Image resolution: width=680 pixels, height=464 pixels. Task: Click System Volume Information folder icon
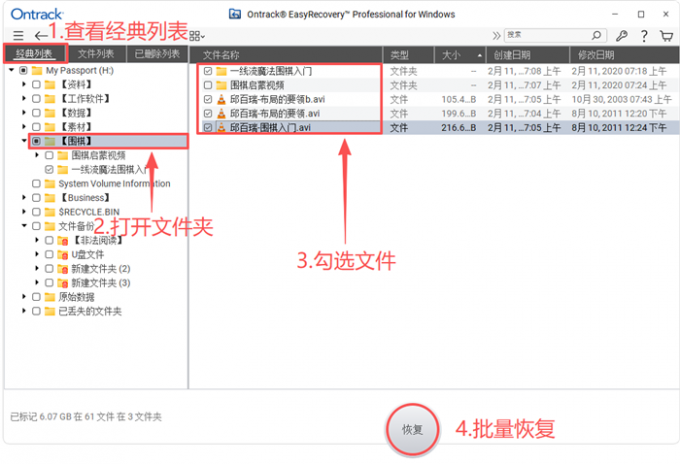[50, 183]
